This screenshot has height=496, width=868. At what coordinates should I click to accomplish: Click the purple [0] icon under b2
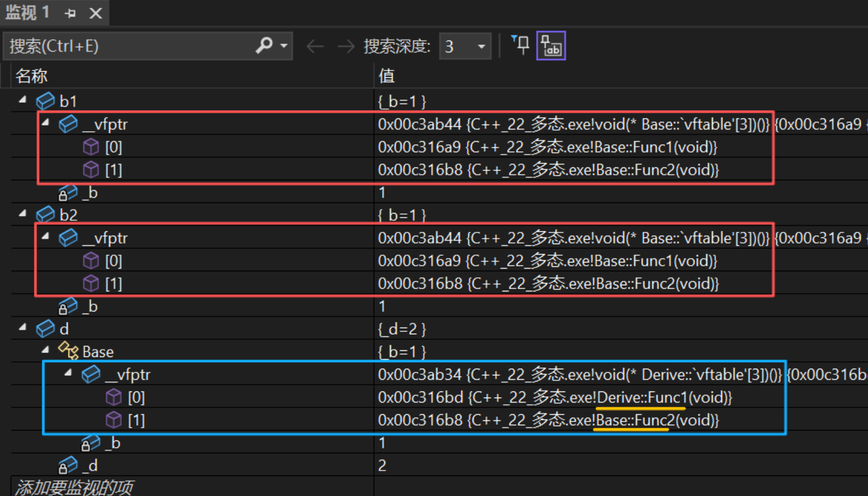pyautogui.click(x=91, y=260)
